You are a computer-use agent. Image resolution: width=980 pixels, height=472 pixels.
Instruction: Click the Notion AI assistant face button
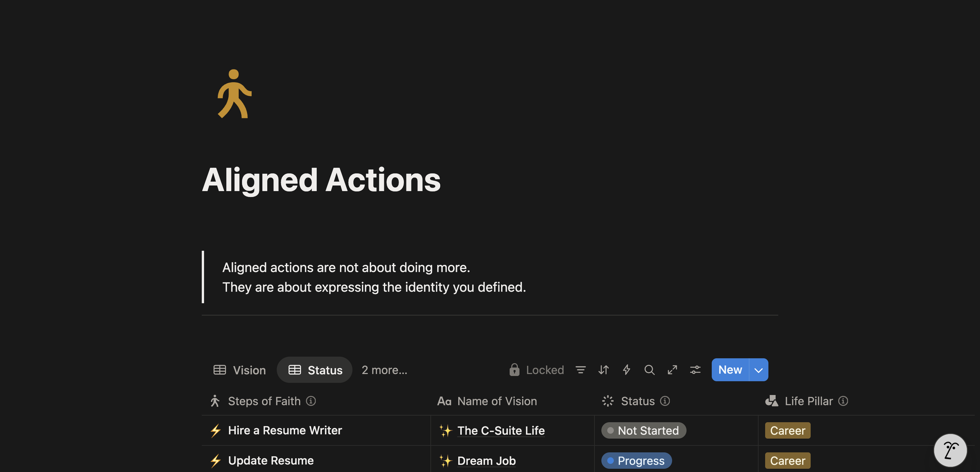[950, 450]
